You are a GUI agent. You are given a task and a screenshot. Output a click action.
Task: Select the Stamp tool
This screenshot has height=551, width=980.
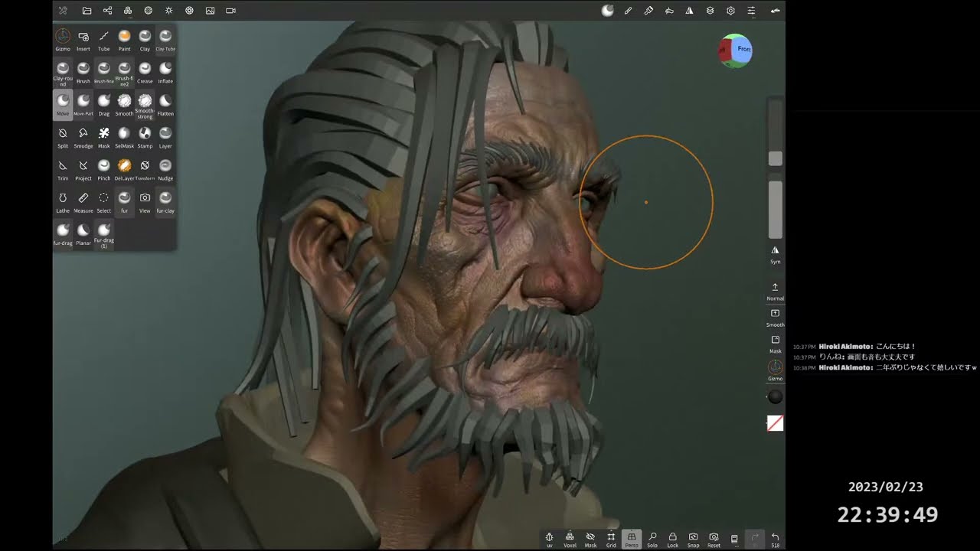click(x=145, y=137)
